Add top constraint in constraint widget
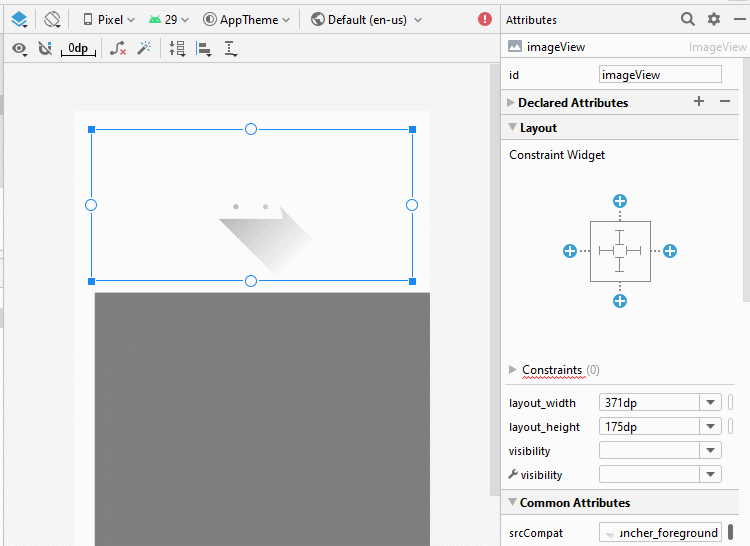 tap(620, 201)
